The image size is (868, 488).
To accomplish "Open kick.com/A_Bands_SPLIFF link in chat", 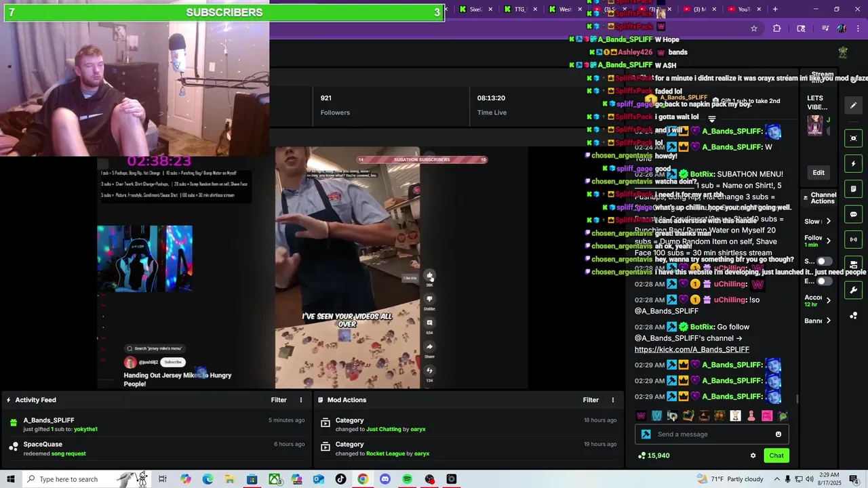I will tap(692, 350).
